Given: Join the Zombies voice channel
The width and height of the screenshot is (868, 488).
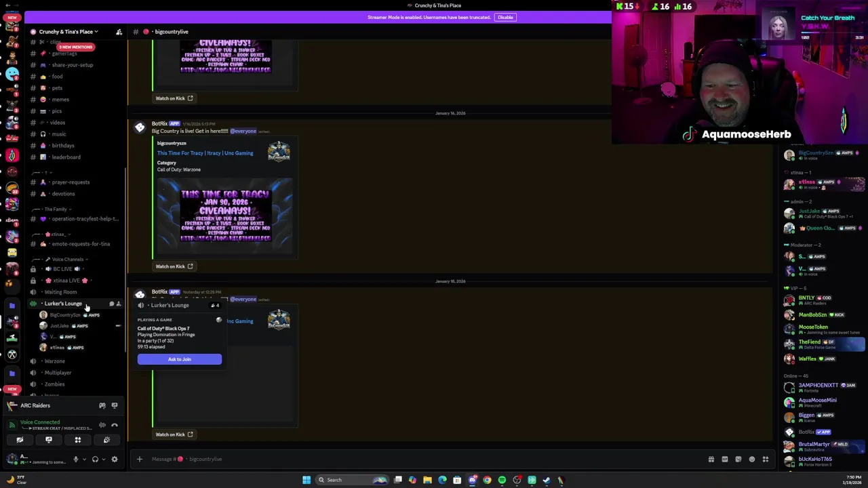Looking at the screenshot, I should pyautogui.click(x=75, y=384).
